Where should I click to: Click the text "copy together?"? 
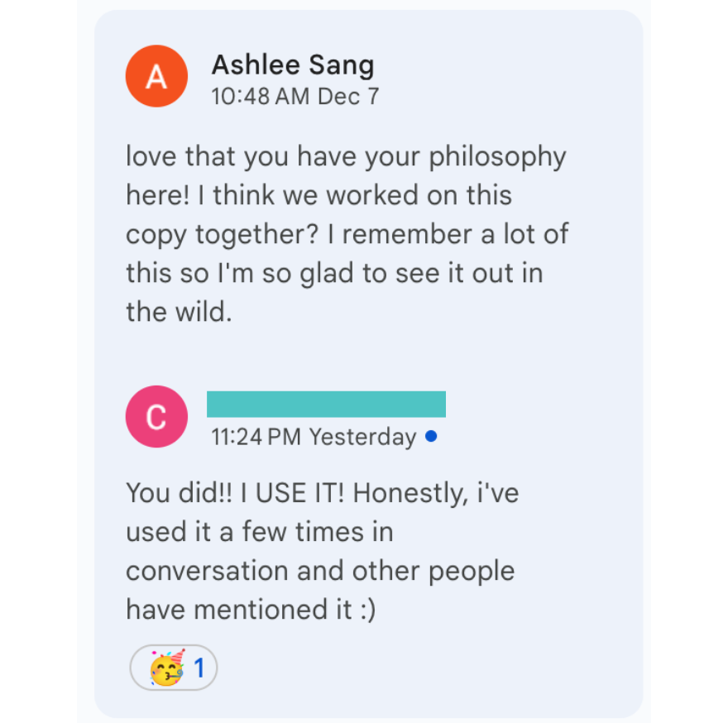coord(223,235)
